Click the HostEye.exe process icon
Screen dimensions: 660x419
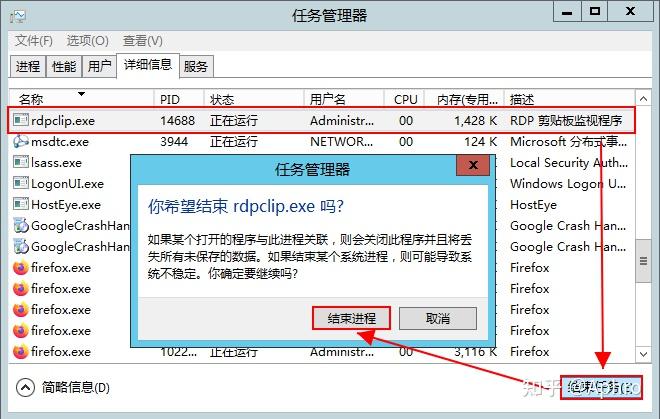(x=21, y=204)
